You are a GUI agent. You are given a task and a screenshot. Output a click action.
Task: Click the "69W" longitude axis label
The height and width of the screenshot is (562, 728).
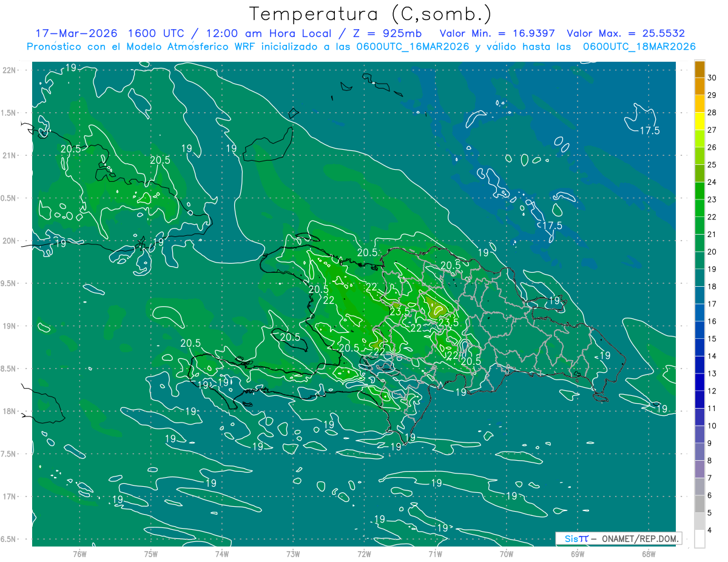click(578, 554)
